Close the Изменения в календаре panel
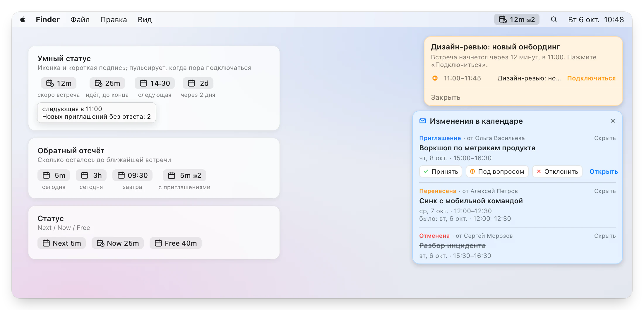Viewport: 644px width, 310px height. pyautogui.click(x=613, y=121)
